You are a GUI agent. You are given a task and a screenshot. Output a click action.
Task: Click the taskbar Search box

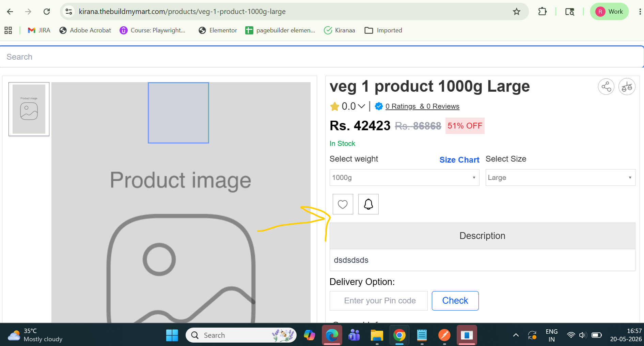(241, 335)
